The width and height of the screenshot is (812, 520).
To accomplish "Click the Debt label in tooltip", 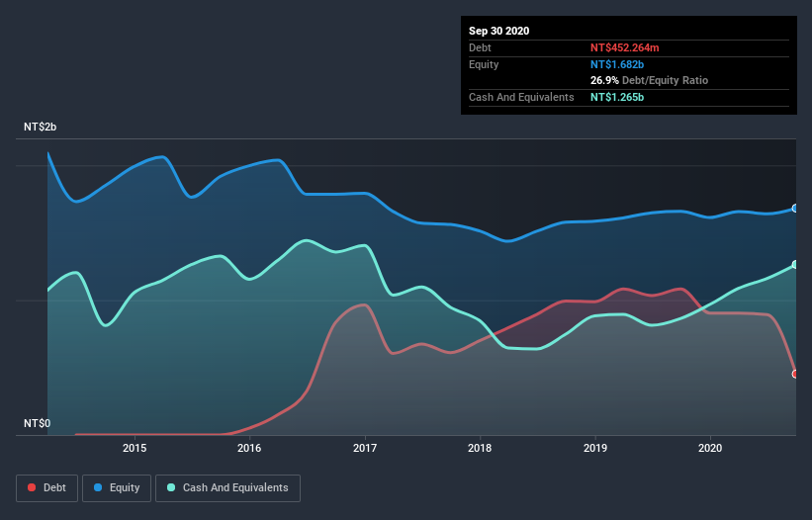I will [480, 47].
